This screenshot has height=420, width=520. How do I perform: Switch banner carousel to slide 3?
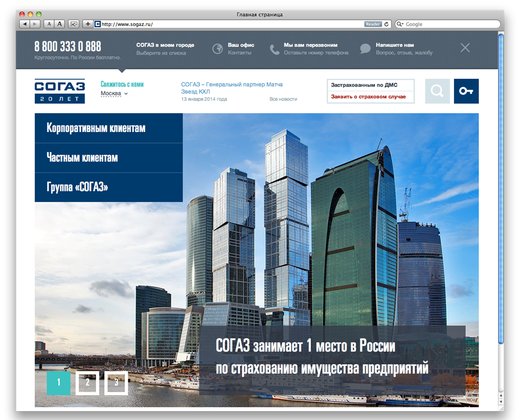click(116, 383)
